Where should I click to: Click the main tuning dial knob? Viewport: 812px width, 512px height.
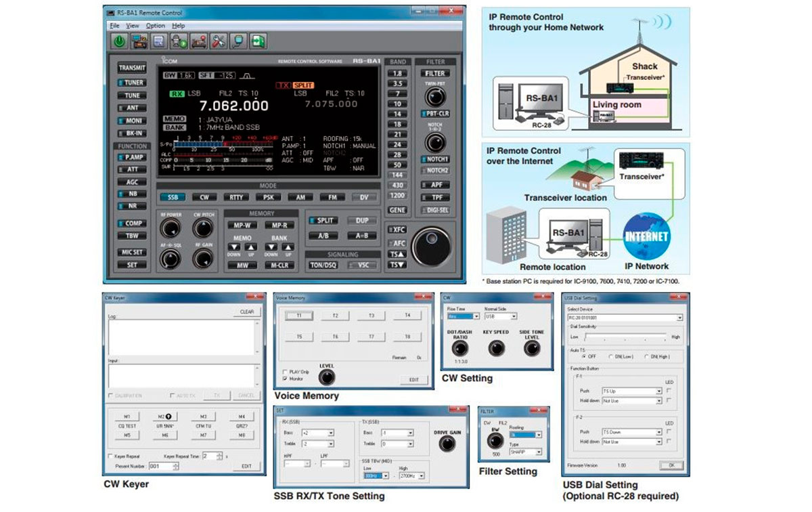[432, 246]
